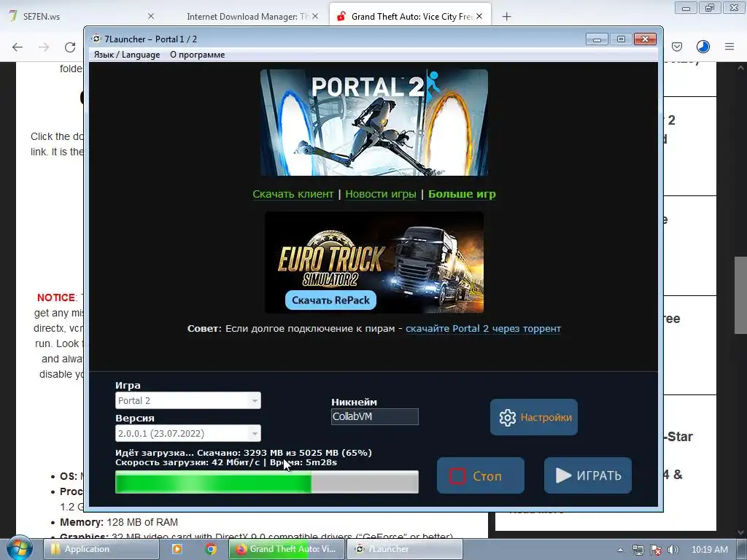The width and height of the screenshot is (747, 560).
Task: Click the Pocket save icon in browser
Action: [677, 46]
